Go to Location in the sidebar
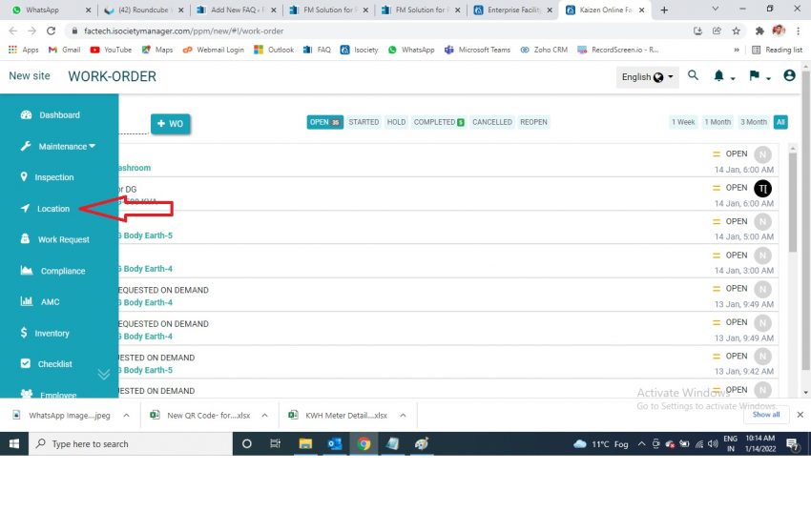Screen dimensions: 811x532 point(45,209)
